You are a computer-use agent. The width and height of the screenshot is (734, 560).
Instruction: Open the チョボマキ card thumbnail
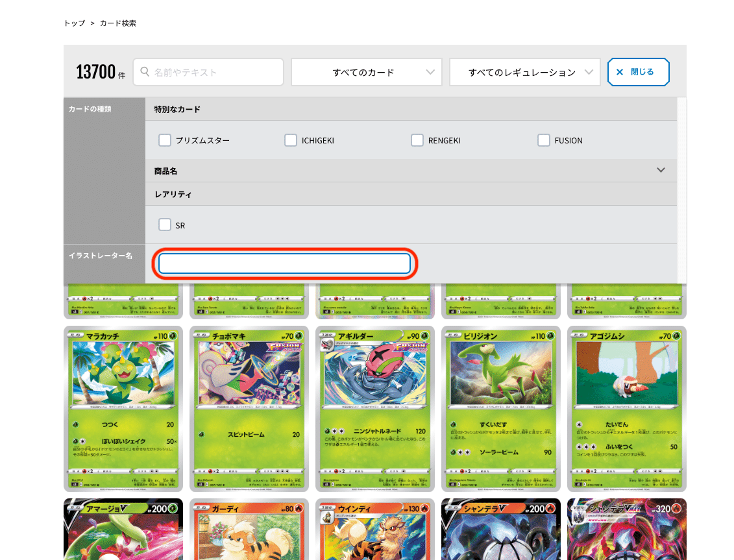pyautogui.click(x=249, y=409)
